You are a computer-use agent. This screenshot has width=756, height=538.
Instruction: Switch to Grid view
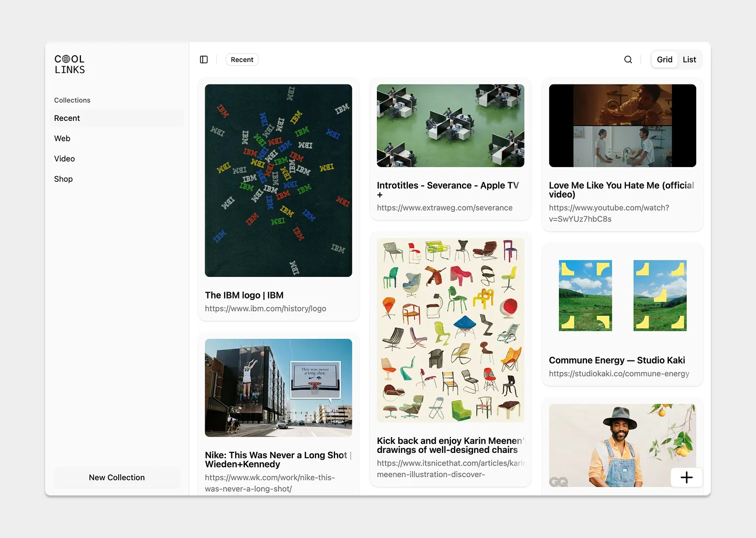(x=665, y=60)
